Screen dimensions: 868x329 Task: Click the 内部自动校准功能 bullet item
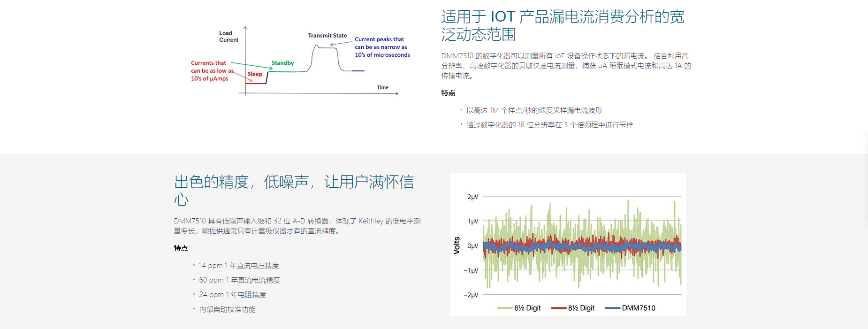pyautogui.click(x=227, y=309)
